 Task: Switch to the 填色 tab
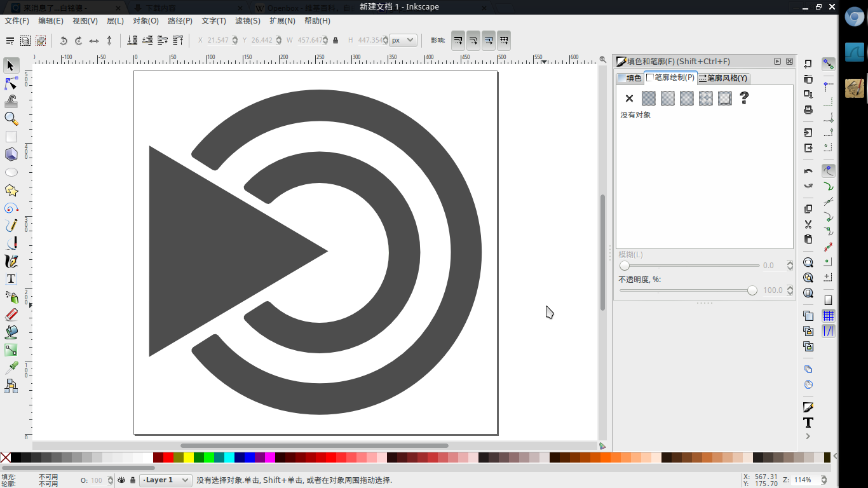point(630,78)
